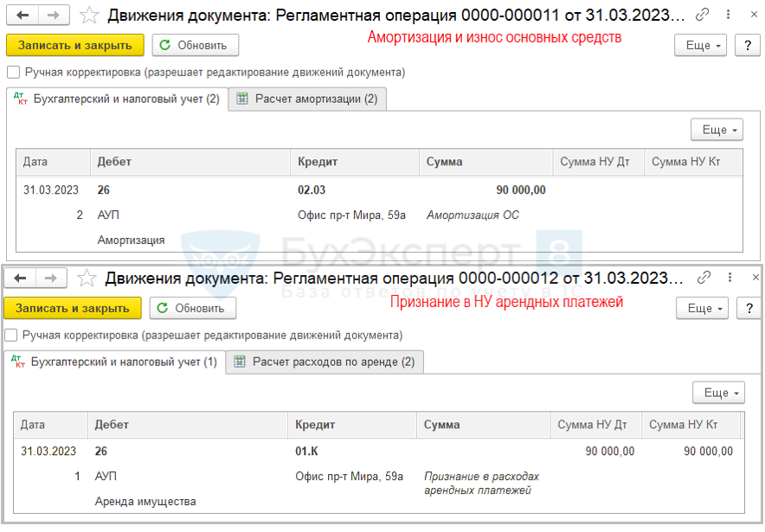
Task: Copy link icon for document 0000-000011
Action: coord(704,15)
